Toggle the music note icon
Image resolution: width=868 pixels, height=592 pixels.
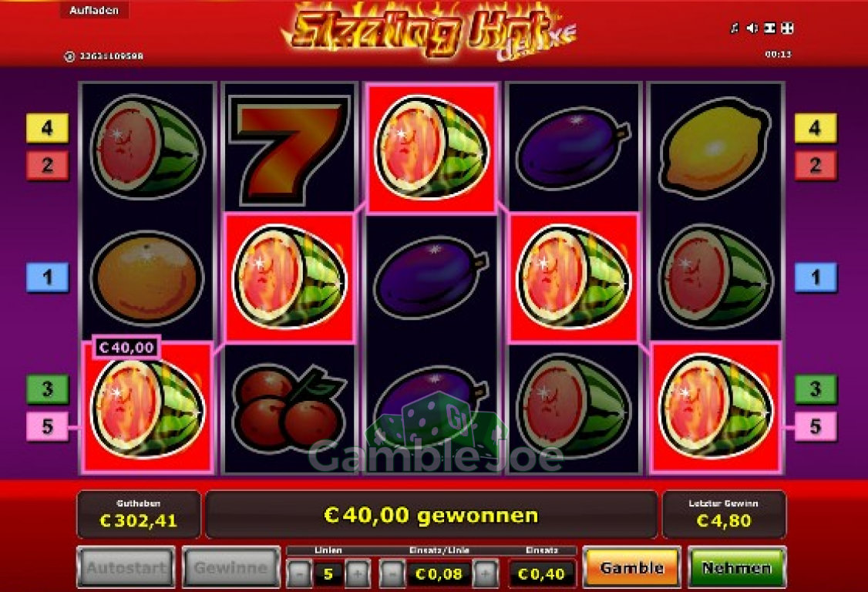pos(735,28)
